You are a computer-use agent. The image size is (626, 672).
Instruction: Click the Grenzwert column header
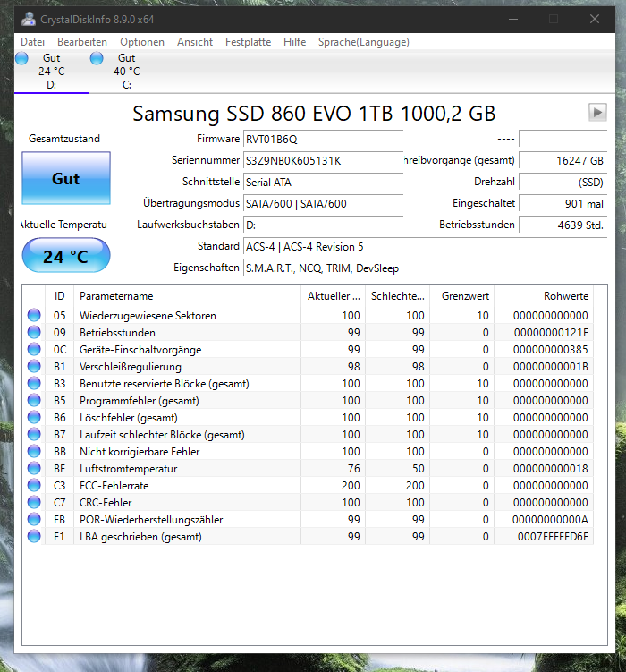click(x=462, y=295)
